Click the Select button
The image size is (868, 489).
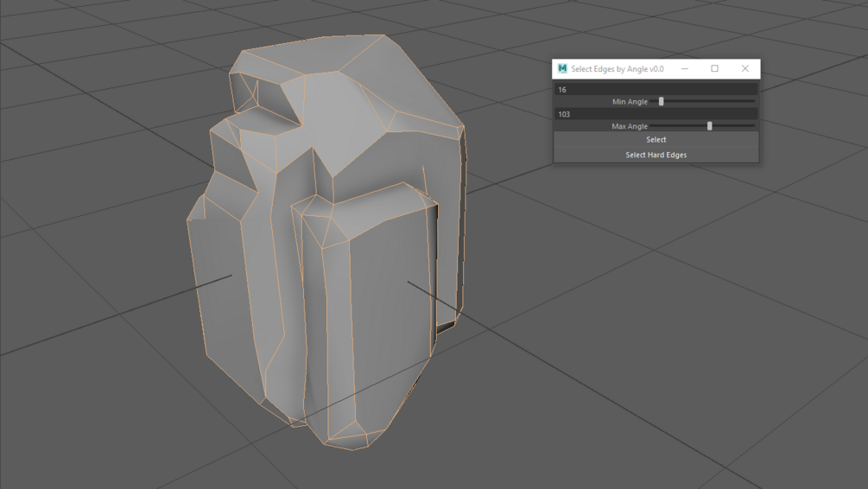[656, 140]
